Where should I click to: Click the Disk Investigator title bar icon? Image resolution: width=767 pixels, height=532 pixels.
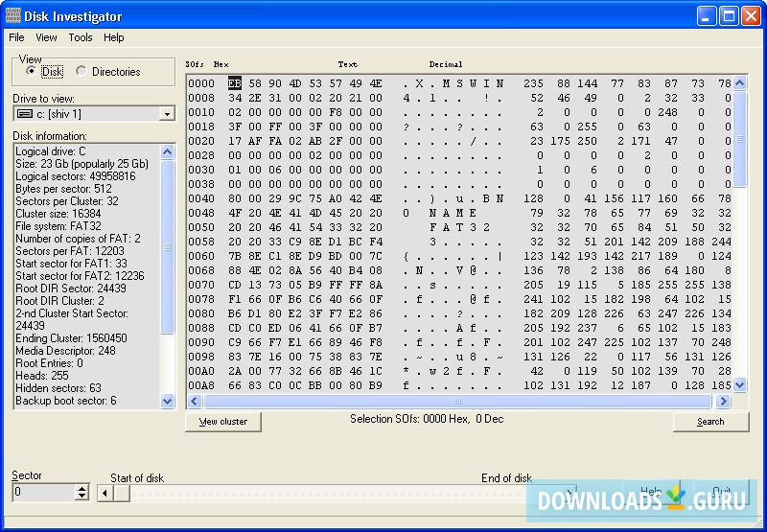pyautogui.click(x=13, y=16)
